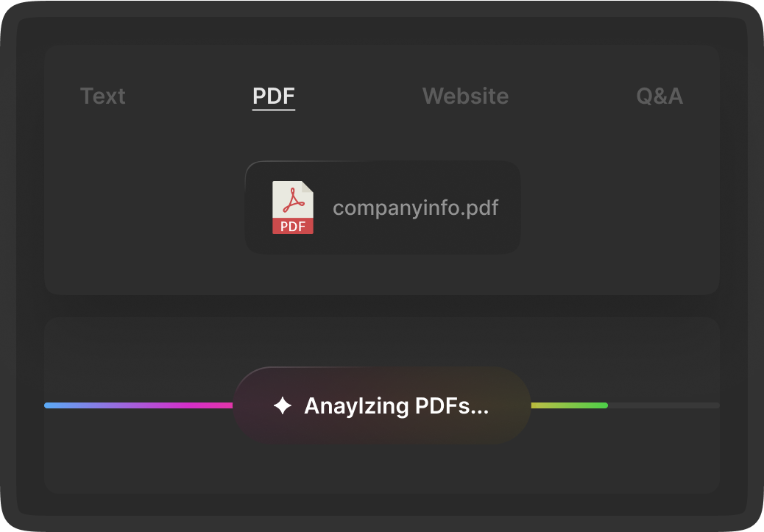
Task: Click the Anaylzing PDFs status pill
Action: [382, 405]
